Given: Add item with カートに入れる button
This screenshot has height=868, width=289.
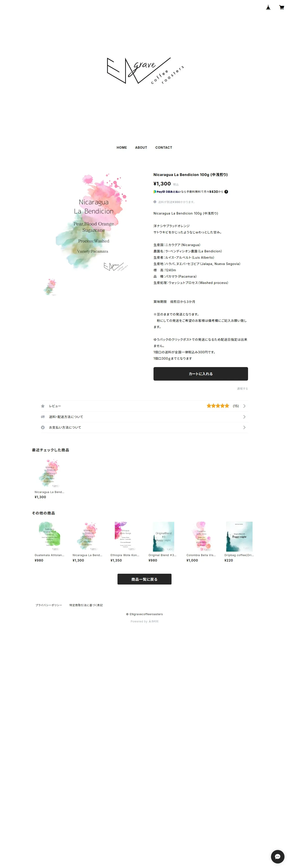Looking at the screenshot, I should (201, 374).
